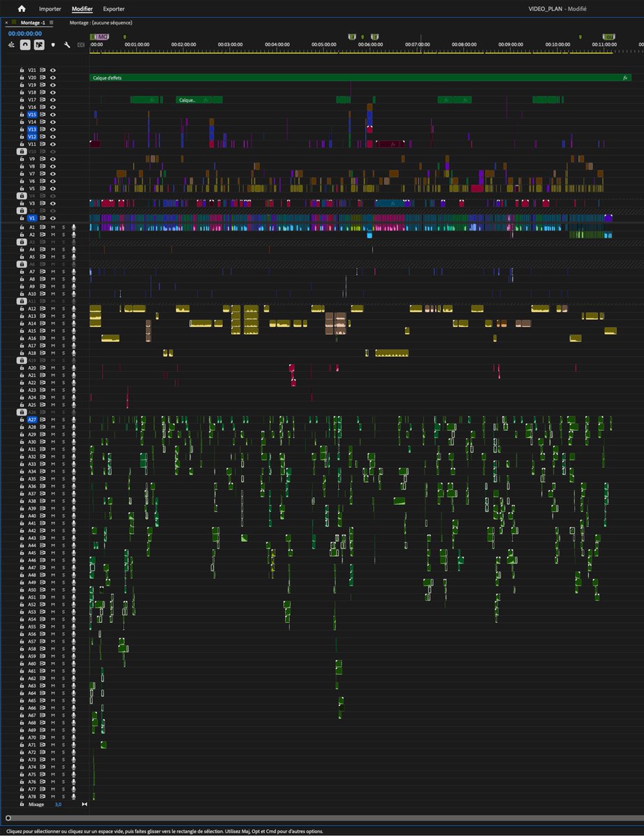Click the green marker near 00:11:00:00
Viewport: 644px width, 838px height.
click(x=609, y=36)
